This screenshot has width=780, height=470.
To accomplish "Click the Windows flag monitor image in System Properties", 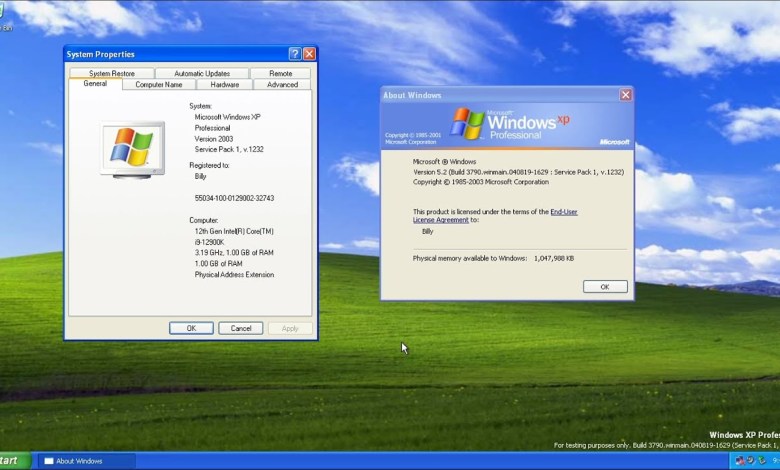I will coord(132,150).
